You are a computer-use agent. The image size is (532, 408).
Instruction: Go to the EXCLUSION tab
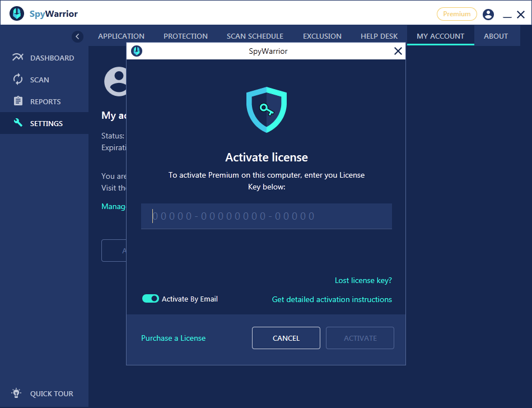click(x=322, y=35)
